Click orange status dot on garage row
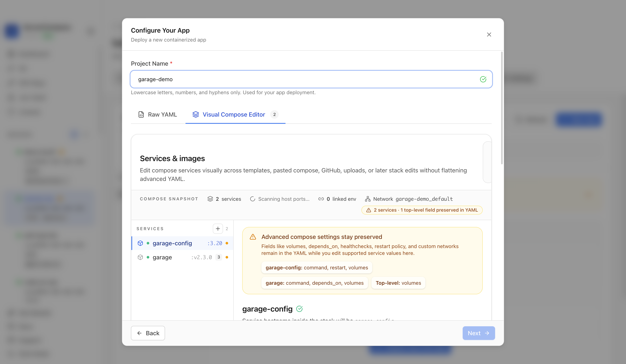The height and width of the screenshot is (364, 626). (227, 257)
